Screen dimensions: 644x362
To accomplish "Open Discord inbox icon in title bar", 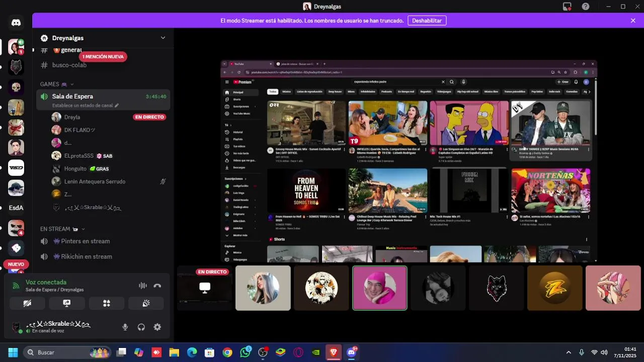I will [x=567, y=7].
